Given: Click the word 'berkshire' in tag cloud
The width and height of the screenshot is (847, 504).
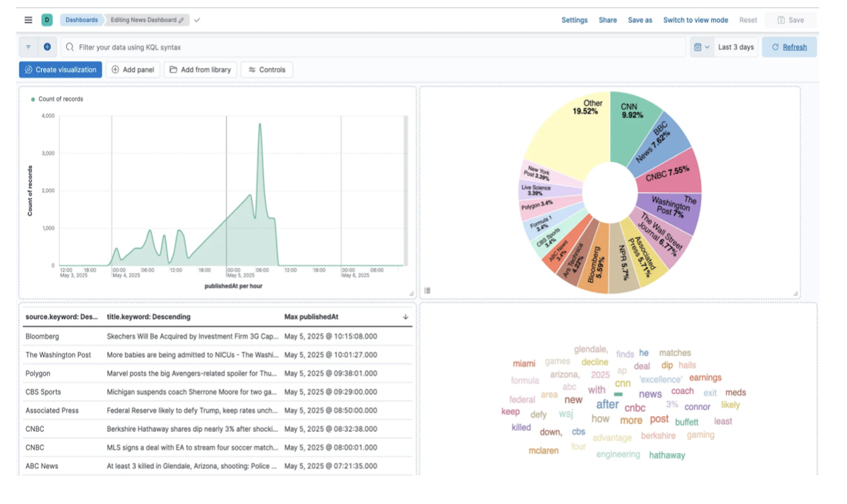Looking at the screenshot, I should point(658,436).
